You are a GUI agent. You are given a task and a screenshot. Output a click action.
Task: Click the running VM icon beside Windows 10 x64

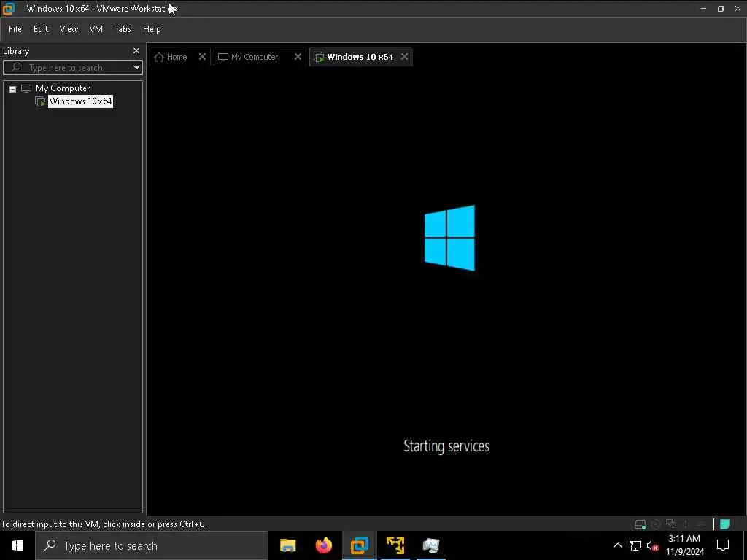pos(41,101)
